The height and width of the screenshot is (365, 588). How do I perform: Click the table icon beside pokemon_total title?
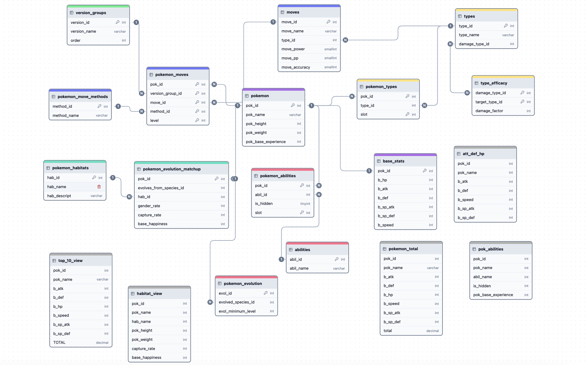click(x=385, y=249)
